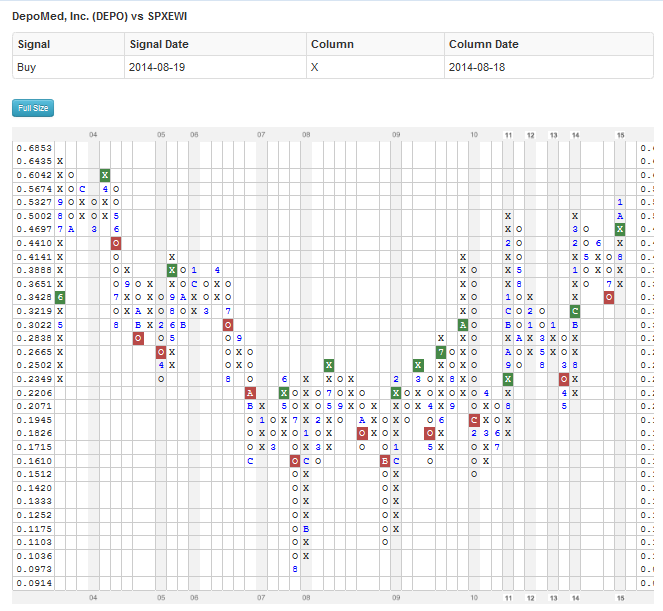Click the Signal column header
This screenshot has height=611, width=663.
(x=34, y=45)
